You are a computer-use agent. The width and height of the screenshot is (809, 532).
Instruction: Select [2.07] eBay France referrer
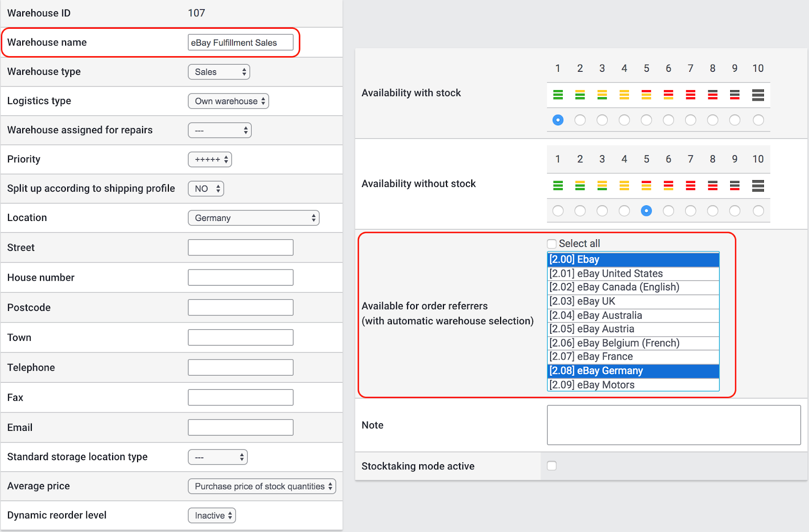tap(633, 357)
